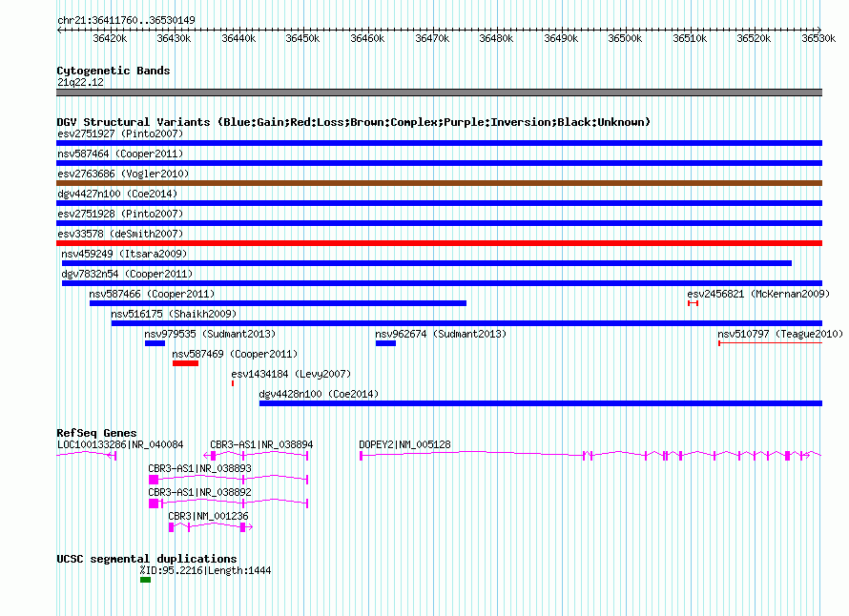Select the nsv510797 (Teague2010) label text
Image resolution: width=849 pixels, height=616 pixels.
tap(780, 334)
